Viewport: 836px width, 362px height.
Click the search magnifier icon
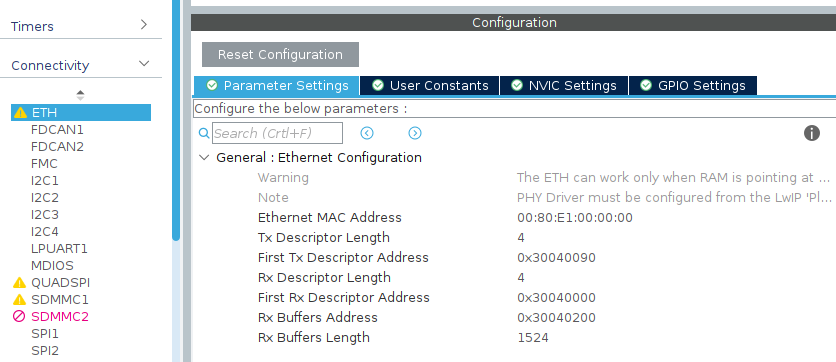[204, 133]
